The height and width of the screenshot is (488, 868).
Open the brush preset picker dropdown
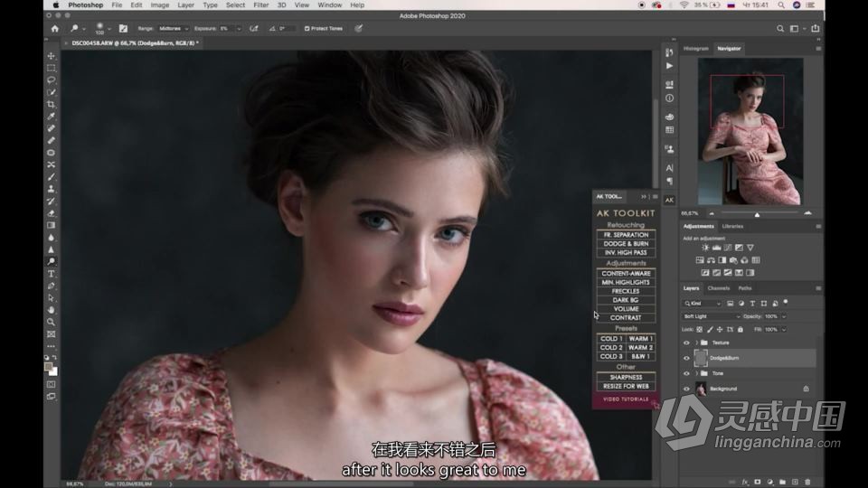[109, 29]
